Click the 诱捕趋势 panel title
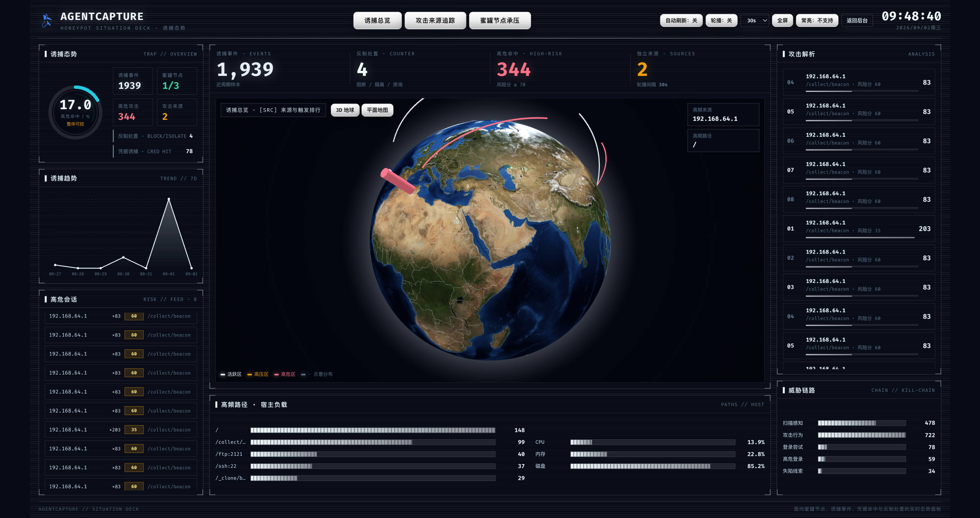 coord(64,178)
